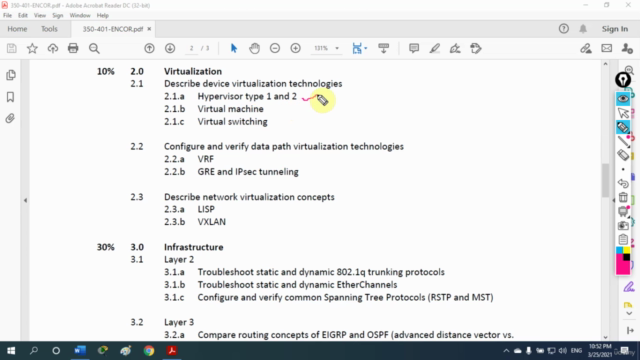
Task: Expand more tools chevron in right pane
Action: point(629,313)
